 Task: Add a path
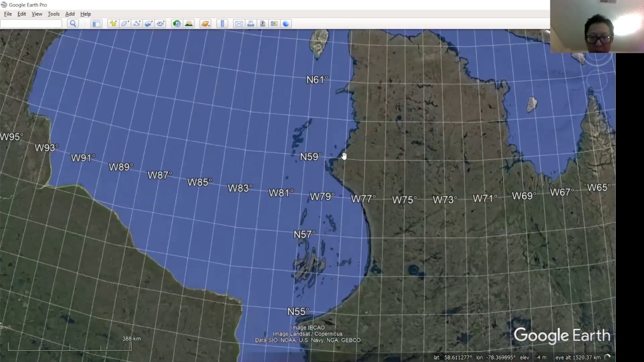click(x=137, y=24)
